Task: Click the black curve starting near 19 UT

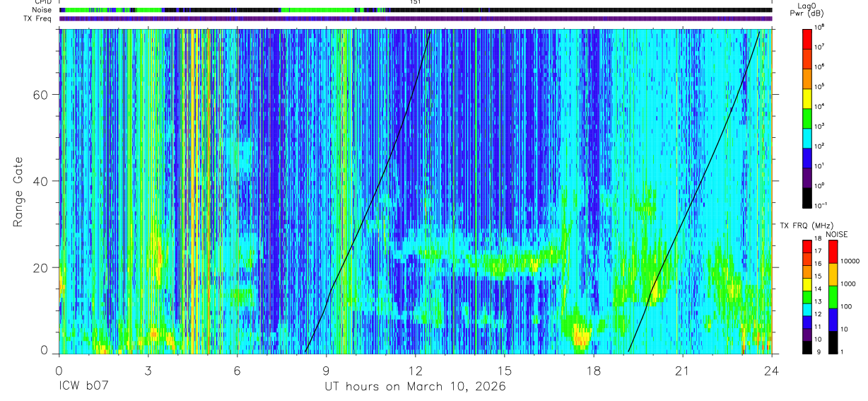Action: [x=694, y=192]
